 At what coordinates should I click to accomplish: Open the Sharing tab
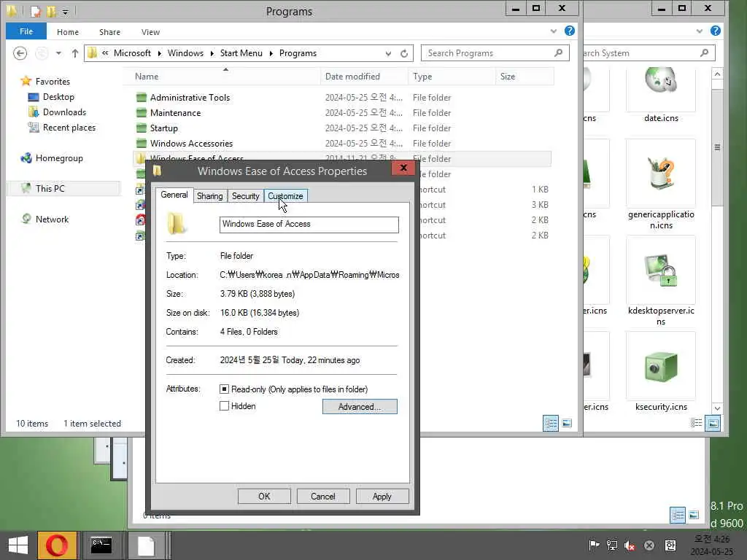[209, 195]
